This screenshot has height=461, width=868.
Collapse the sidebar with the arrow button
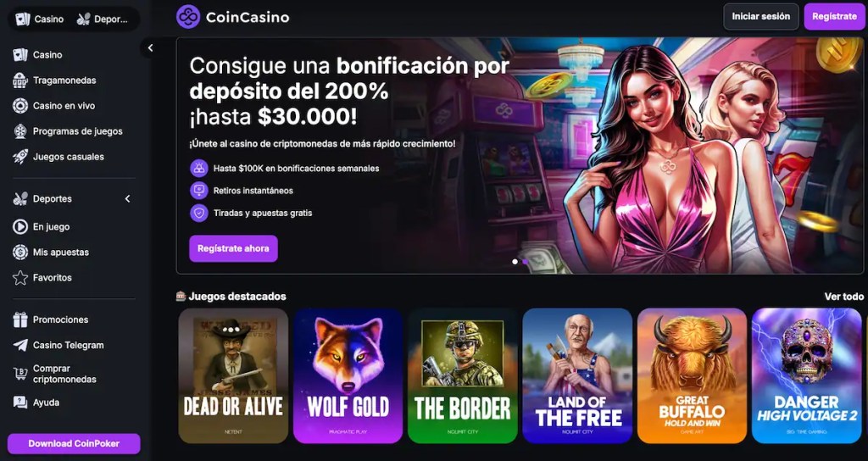(x=150, y=48)
